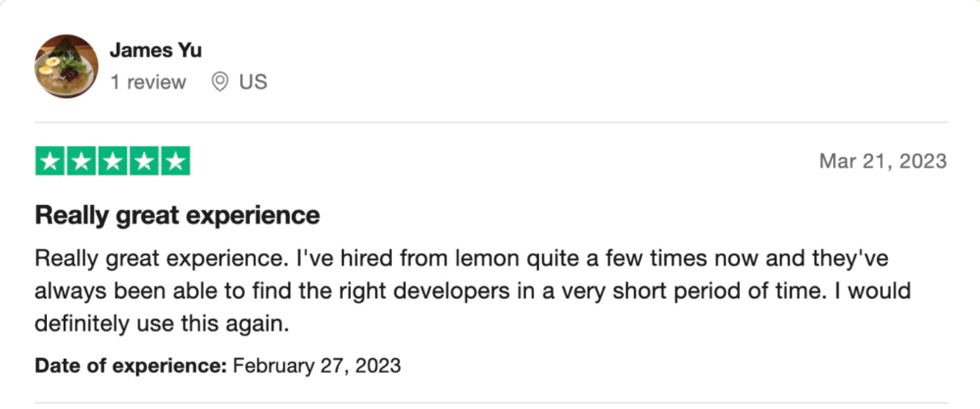Click "definitely use this again." in the review
The height and width of the screenshot is (409, 980).
(x=162, y=324)
